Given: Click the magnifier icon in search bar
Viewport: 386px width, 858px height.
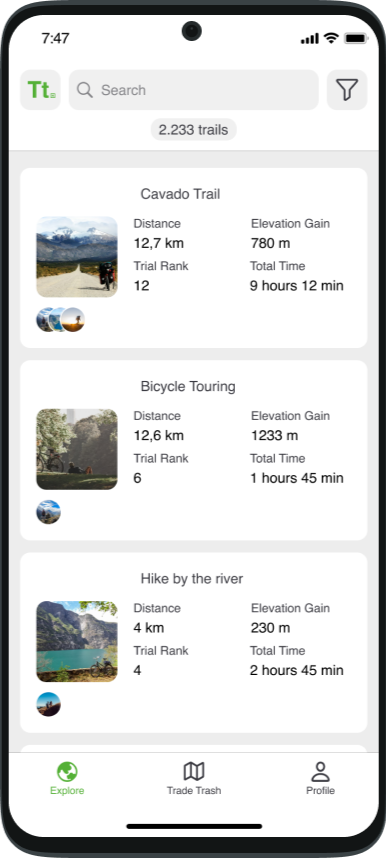Looking at the screenshot, I should point(85,90).
